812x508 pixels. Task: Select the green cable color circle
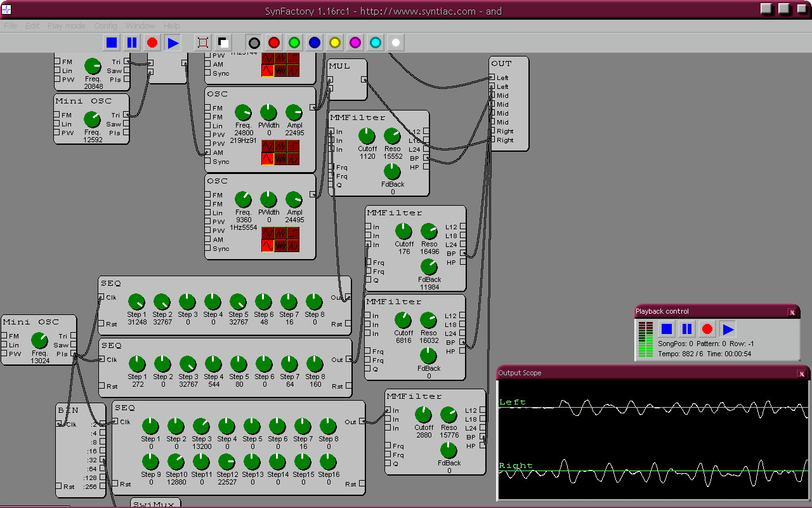[x=294, y=43]
